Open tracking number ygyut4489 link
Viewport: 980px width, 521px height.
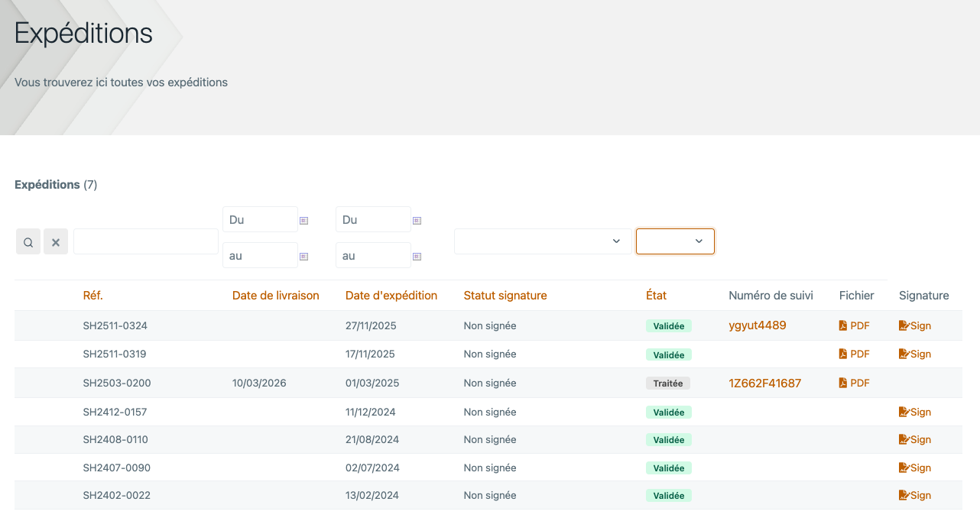pos(757,325)
